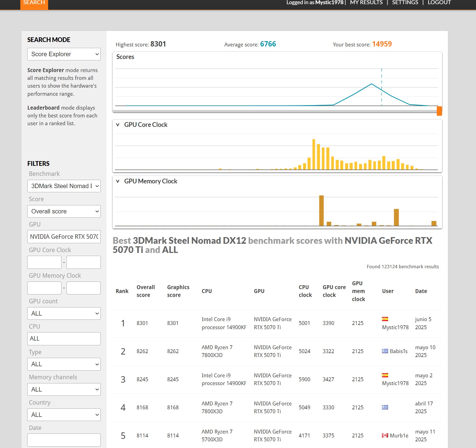The width and height of the screenshot is (476, 448).
Task: Open user BabisTs profile
Action: pyautogui.click(x=399, y=351)
